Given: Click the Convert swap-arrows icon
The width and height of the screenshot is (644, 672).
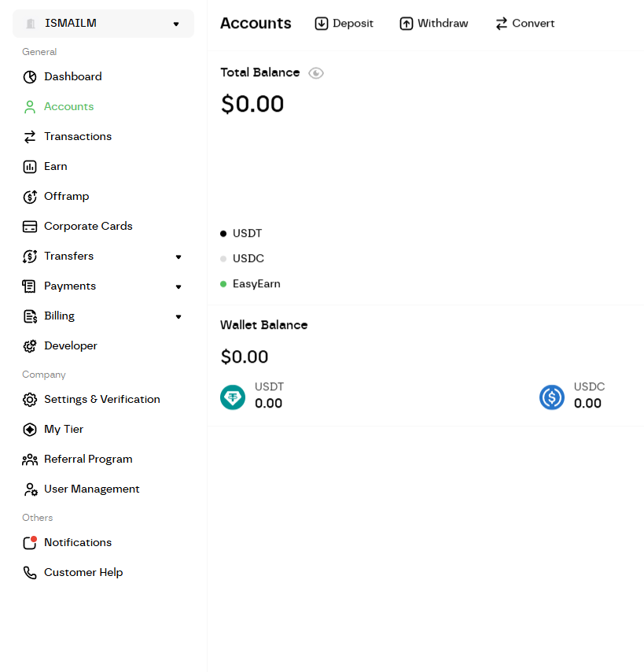Looking at the screenshot, I should [x=501, y=24].
